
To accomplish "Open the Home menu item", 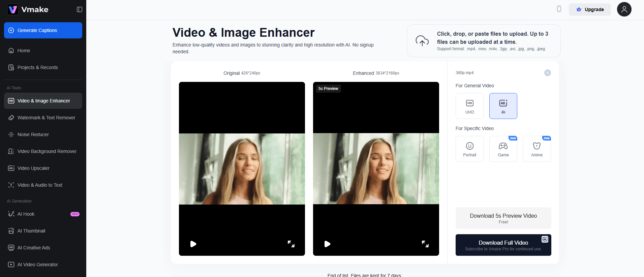I will [43, 51].
